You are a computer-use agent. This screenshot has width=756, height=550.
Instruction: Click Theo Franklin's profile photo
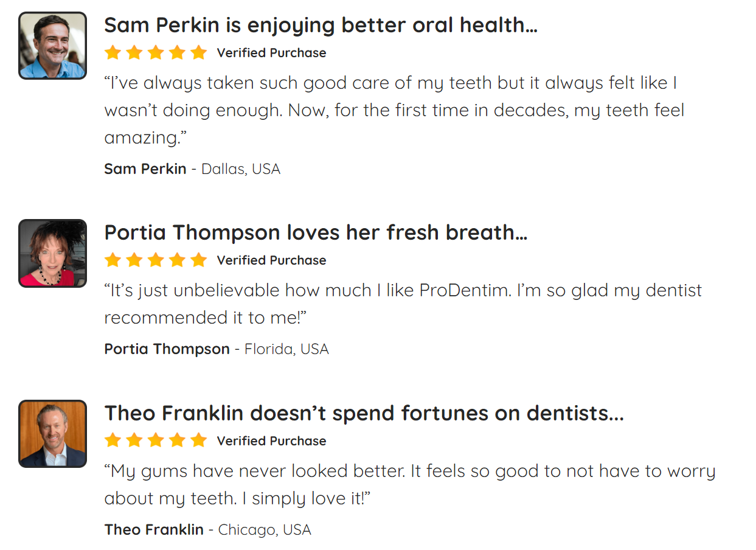[x=53, y=434]
